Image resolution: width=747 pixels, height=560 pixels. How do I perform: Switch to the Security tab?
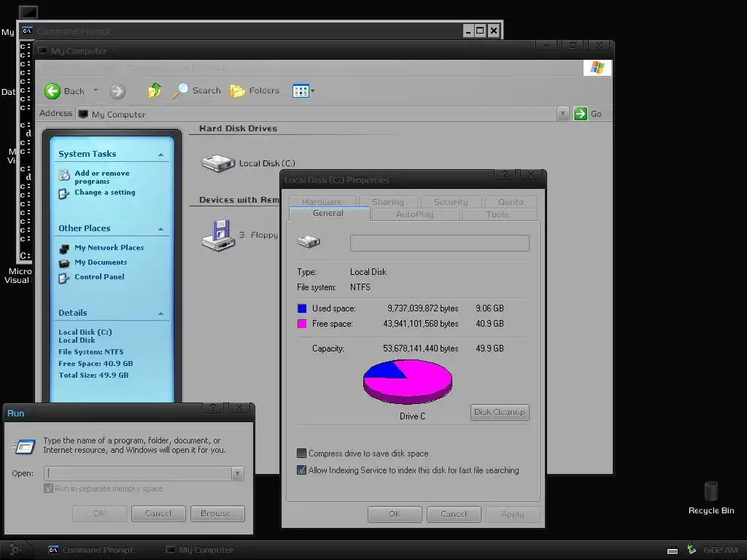click(x=451, y=202)
